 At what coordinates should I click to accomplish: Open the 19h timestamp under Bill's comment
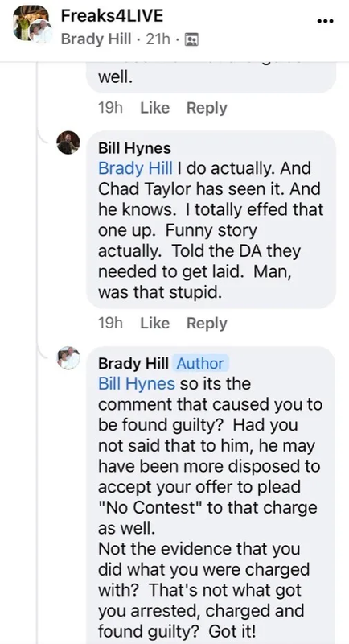tap(110, 323)
